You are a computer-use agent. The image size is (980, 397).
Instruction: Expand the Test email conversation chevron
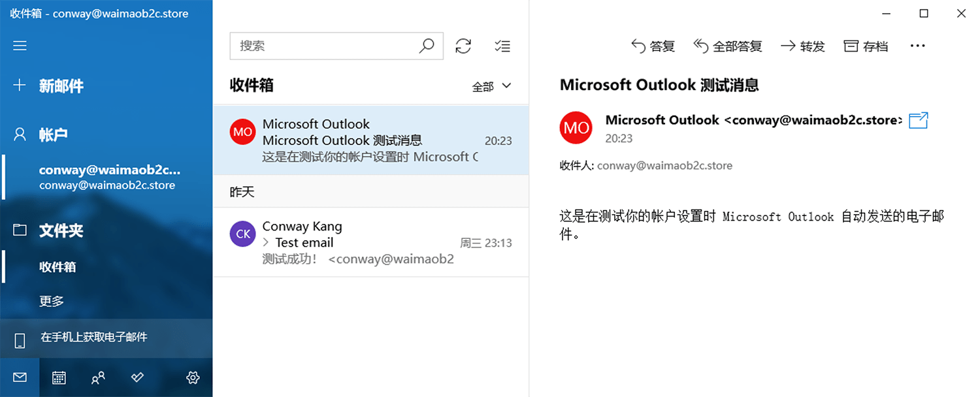[266, 243]
